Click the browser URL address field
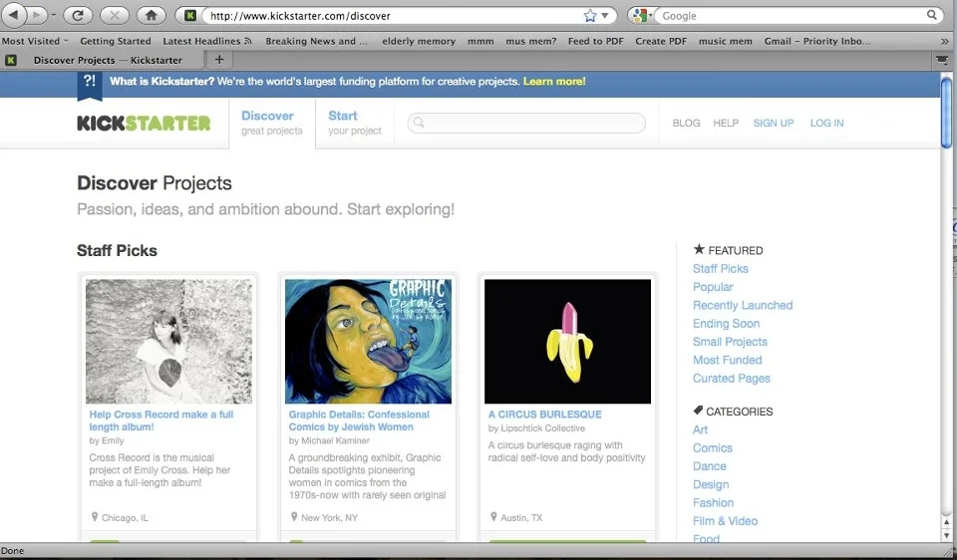Image resolution: width=957 pixels, height=560 pixels. [x=395, y=16]
